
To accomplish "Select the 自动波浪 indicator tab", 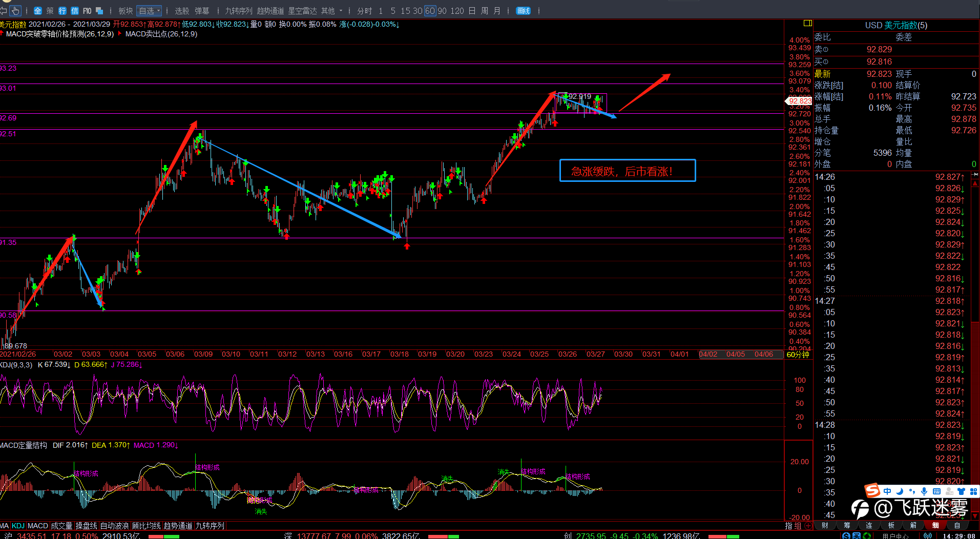I will click(114, 526).
